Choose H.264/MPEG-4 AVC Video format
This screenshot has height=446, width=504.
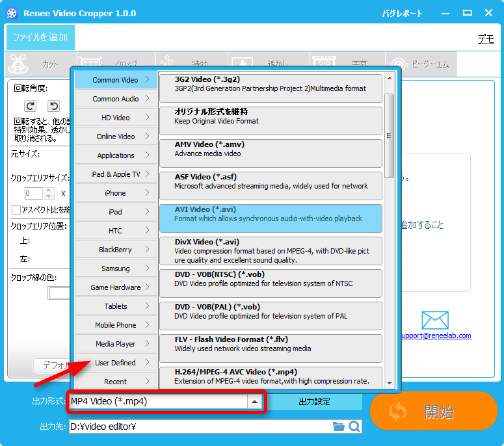tap(271, 378)
